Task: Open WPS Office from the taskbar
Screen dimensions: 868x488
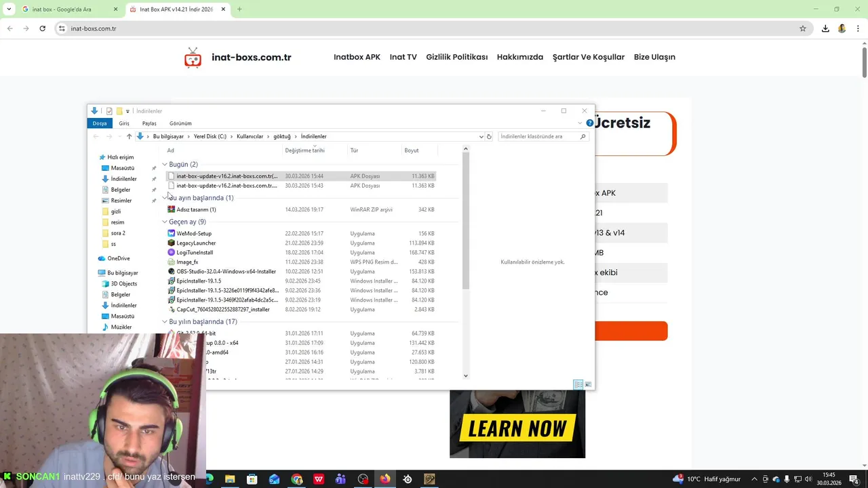Action: click(319, 479)
